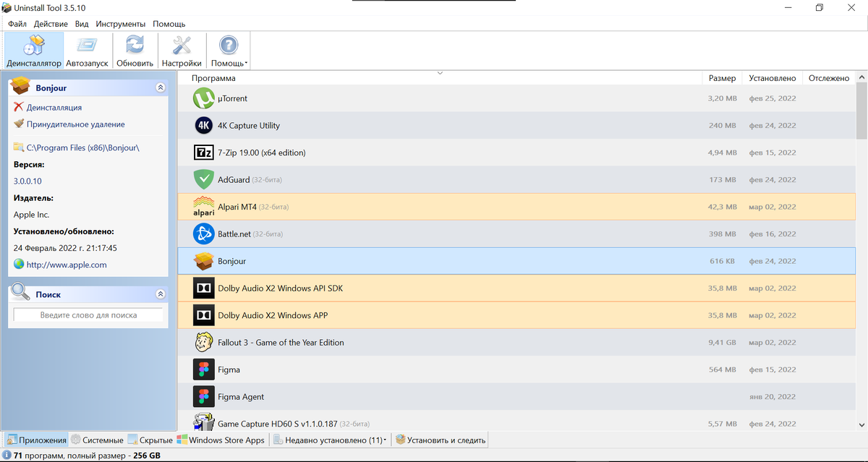Open the http://www.apple.com link
The height and width of the screenshot is (462, 868).
67,265
